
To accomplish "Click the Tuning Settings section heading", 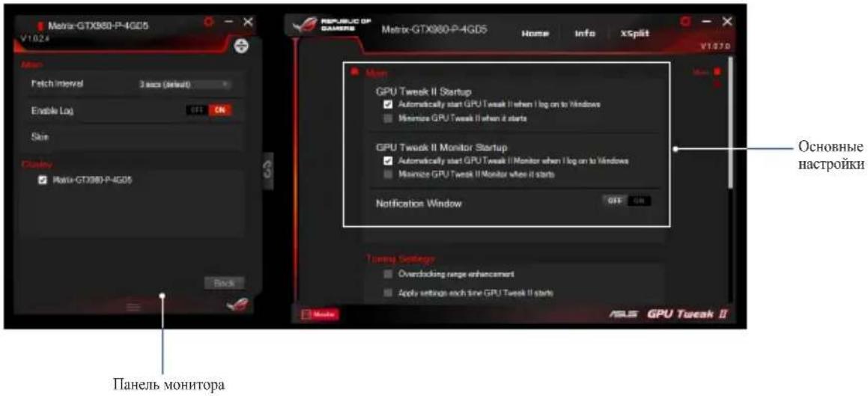I will 400,258.
